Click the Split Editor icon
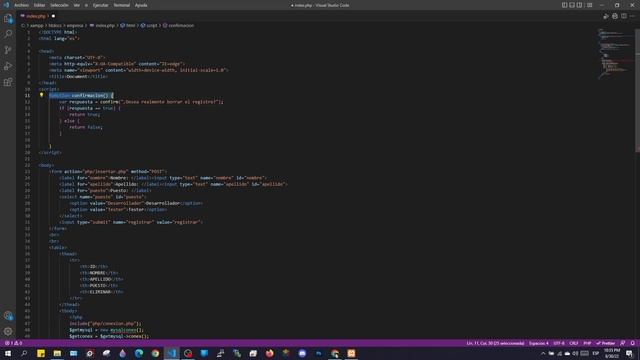640x360 pixels. pos(624,16)
